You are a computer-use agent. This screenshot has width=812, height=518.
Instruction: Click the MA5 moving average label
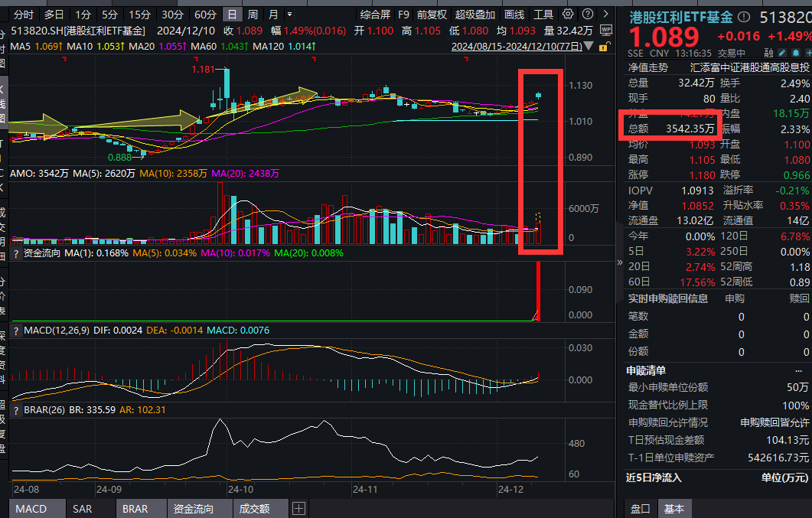(21, 47)
